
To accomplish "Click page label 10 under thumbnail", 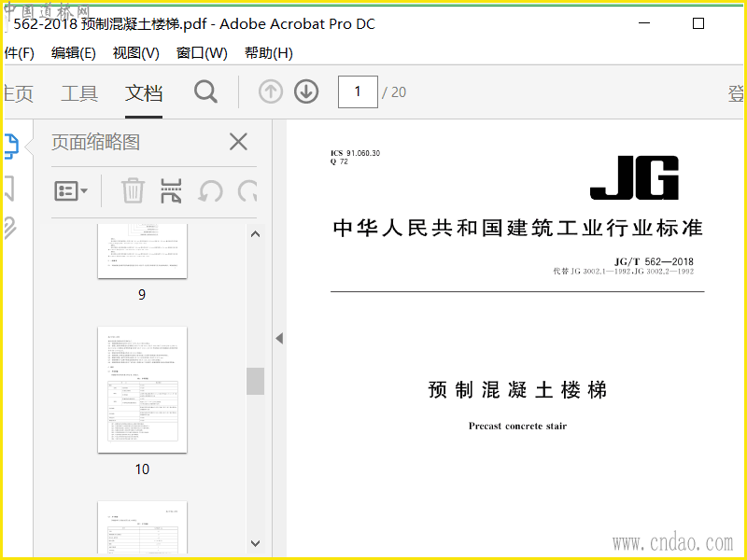I will 142,469.
